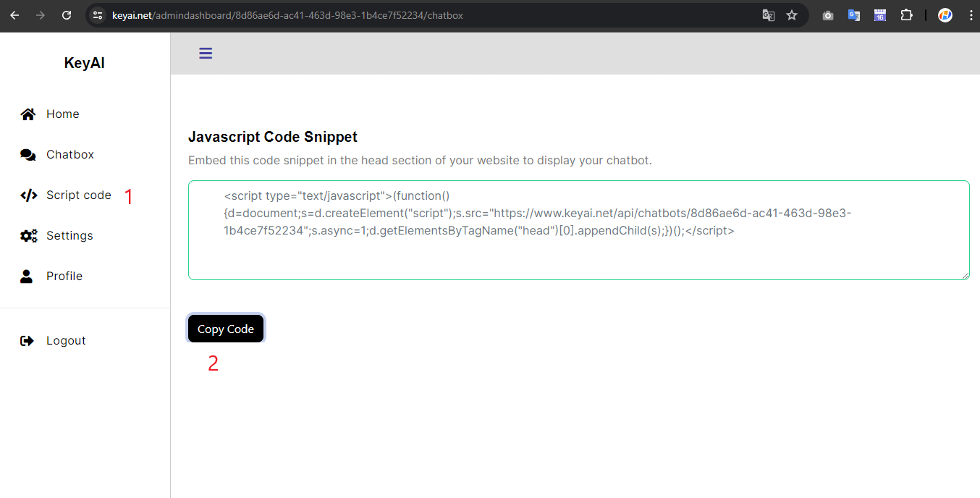Toggle the sidebar with the hamburger icon
This screenshot has width=980, height=498.
(x=206, y=53)
